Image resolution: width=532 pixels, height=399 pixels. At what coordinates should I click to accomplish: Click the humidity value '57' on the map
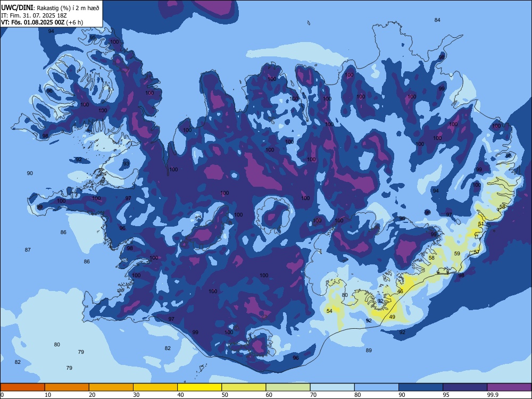pyautogui.click(x=477, y=252)
